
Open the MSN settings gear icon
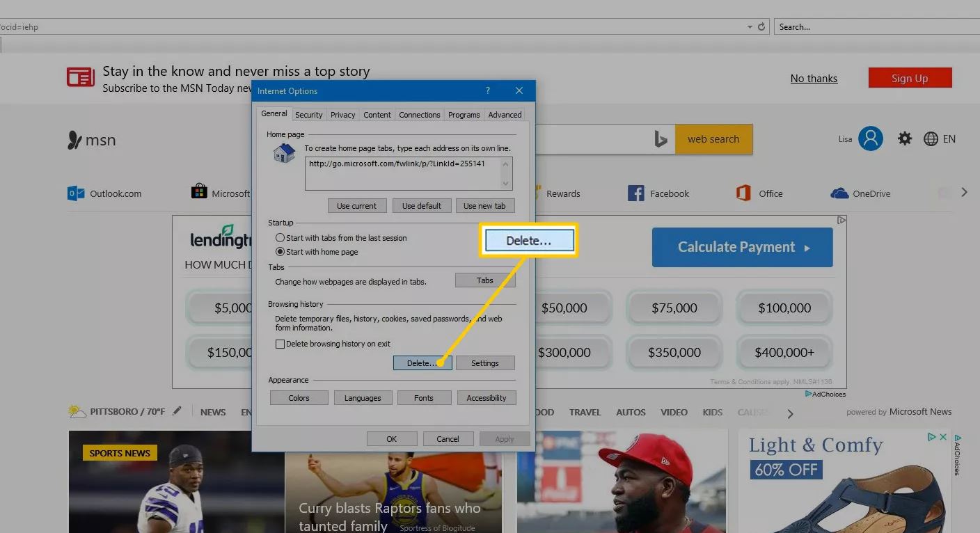tap(904, 138)
